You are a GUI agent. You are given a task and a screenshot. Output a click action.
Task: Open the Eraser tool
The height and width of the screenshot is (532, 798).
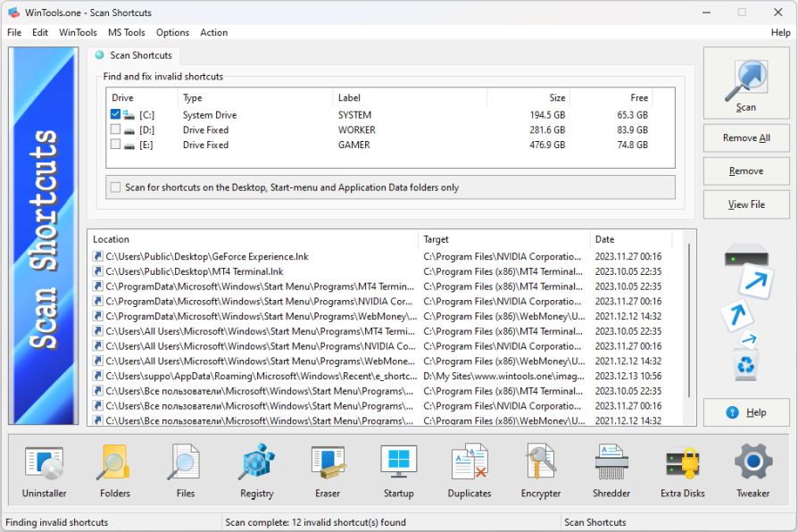point(328,471)
